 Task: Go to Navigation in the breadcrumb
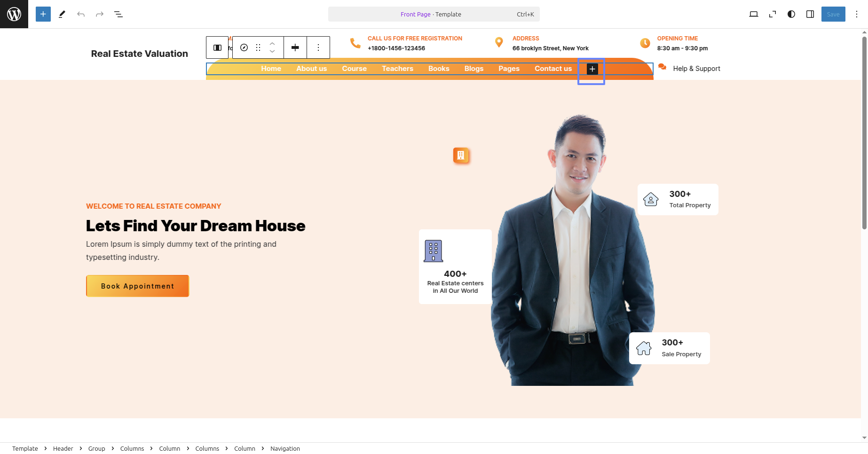285,448
